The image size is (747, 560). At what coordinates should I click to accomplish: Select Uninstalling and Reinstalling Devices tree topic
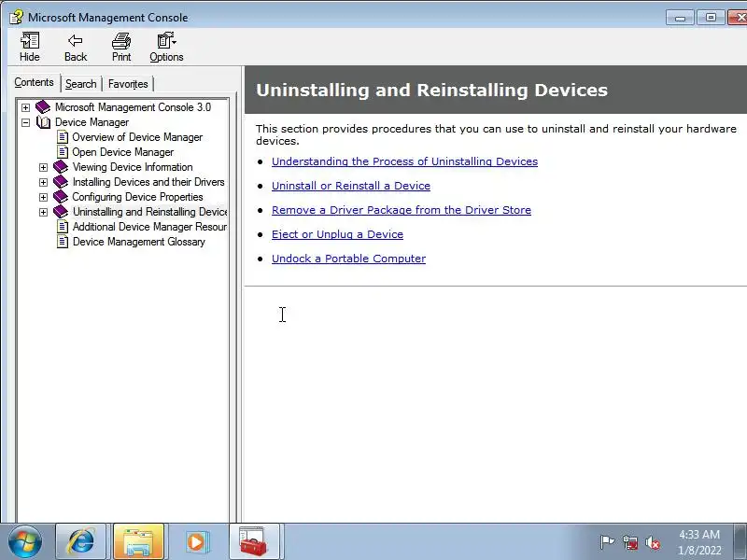click(149, 212)
